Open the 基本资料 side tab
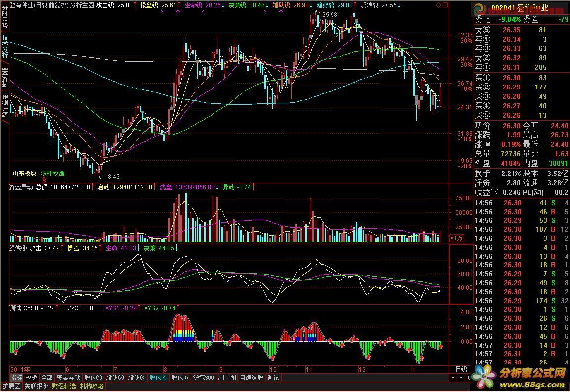 pos(5,76)
